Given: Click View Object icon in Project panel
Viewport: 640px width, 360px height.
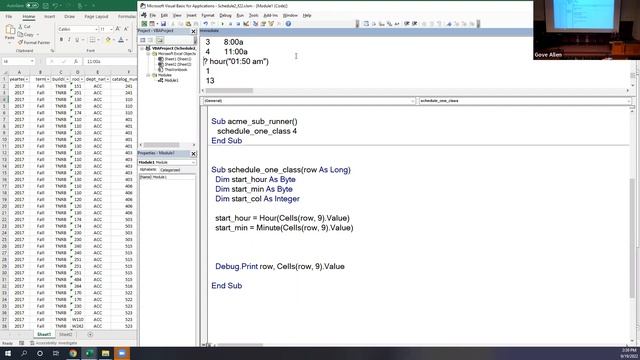Looking at the screenshot, I should click(x=151, y=40).
